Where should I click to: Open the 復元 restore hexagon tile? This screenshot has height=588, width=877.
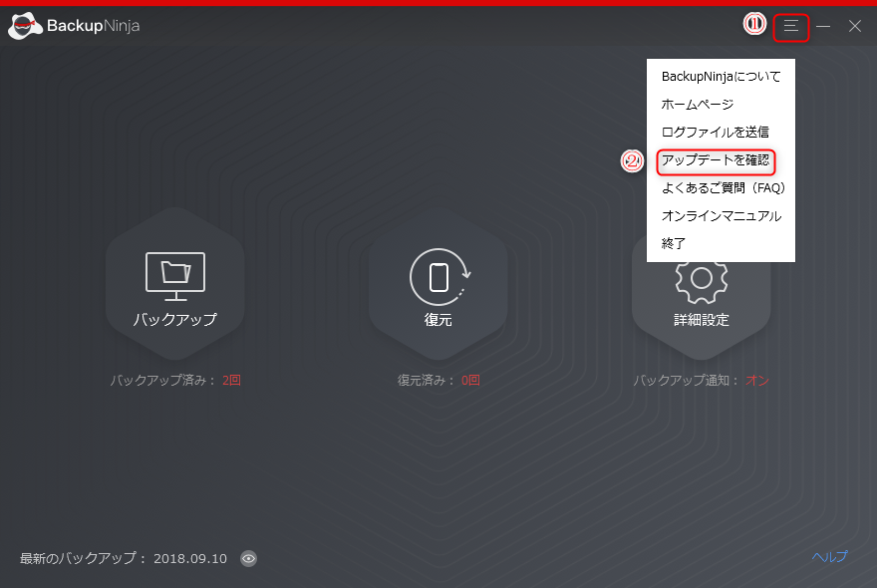point(438,284)
